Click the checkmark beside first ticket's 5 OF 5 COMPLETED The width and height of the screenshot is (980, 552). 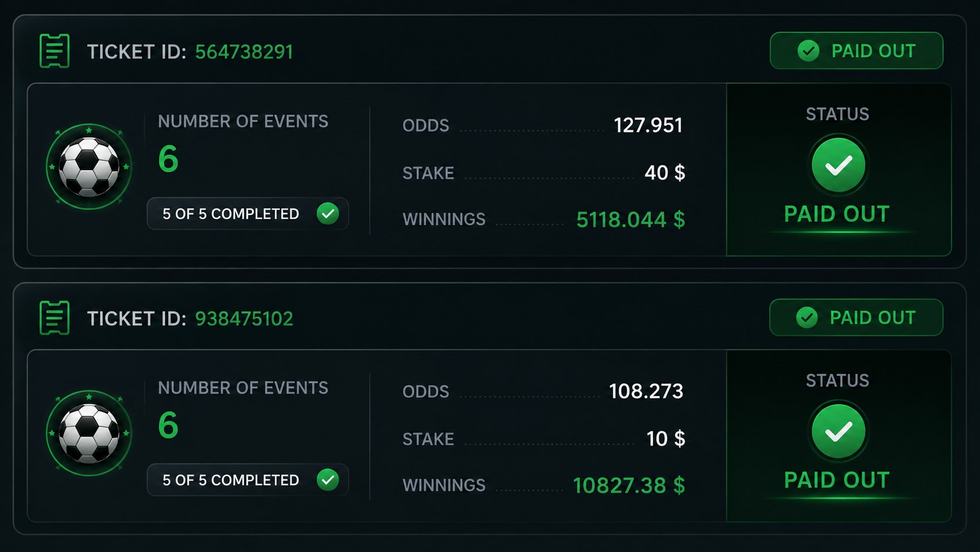click(328, 214)
